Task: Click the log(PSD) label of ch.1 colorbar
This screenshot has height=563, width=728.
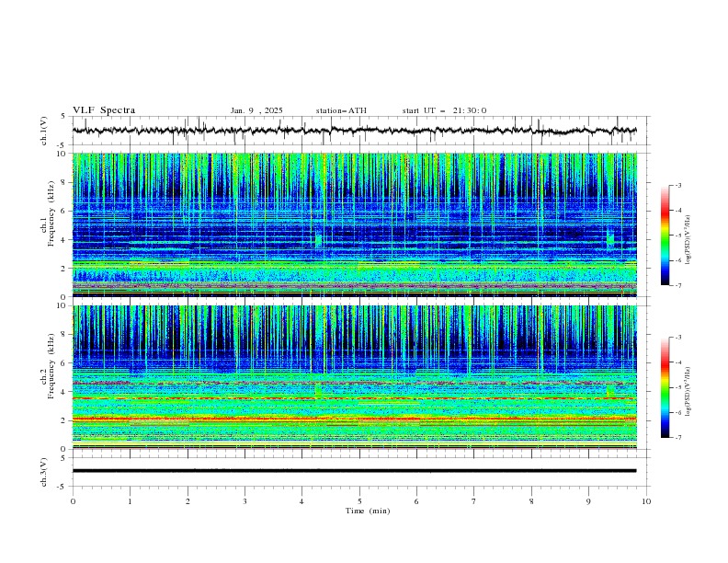Action: (688, 240)
